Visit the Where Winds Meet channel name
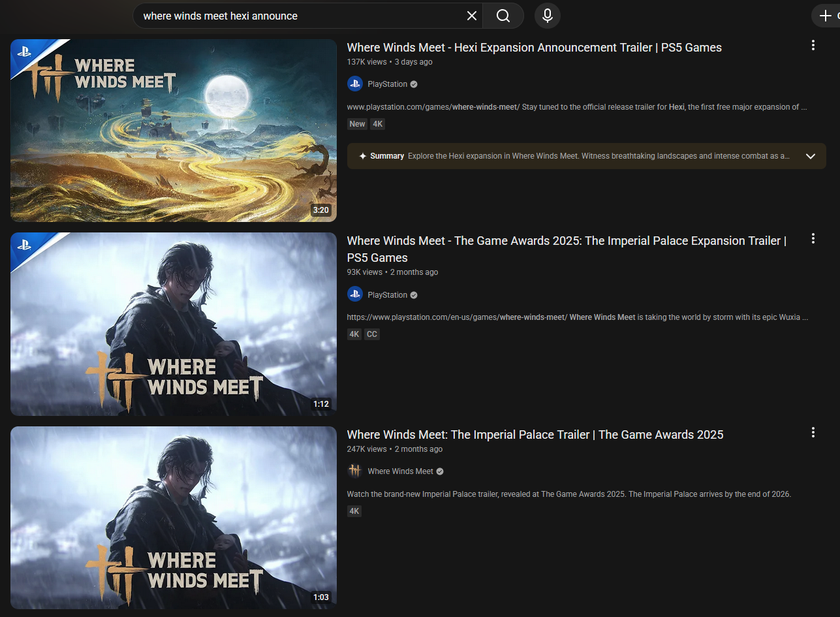Screen dimensions: 840x617 [x=401, y=471]
